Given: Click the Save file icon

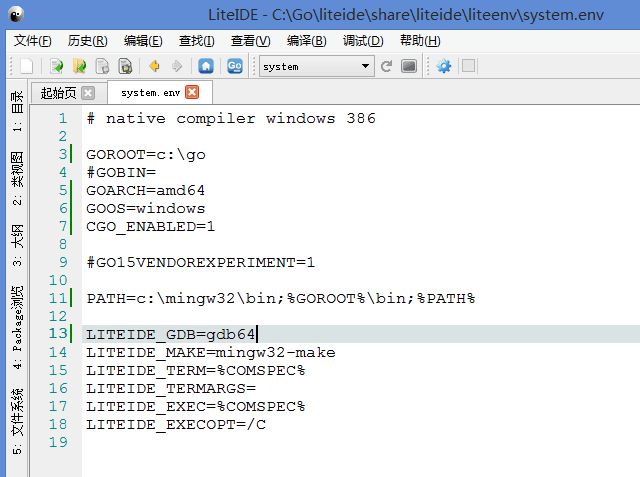Looking at the screenshot, I should tap(102, 66).
